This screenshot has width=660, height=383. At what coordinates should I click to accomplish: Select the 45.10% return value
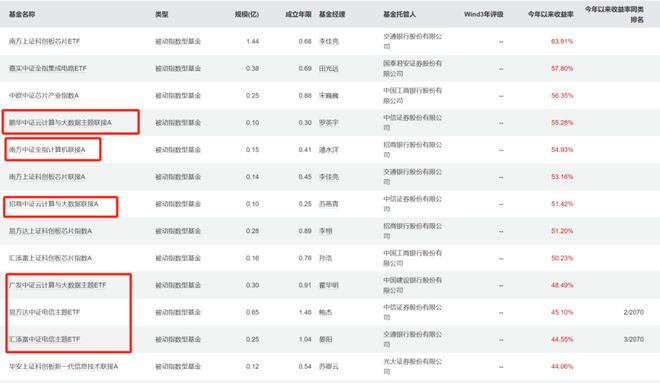click(562, 312)
